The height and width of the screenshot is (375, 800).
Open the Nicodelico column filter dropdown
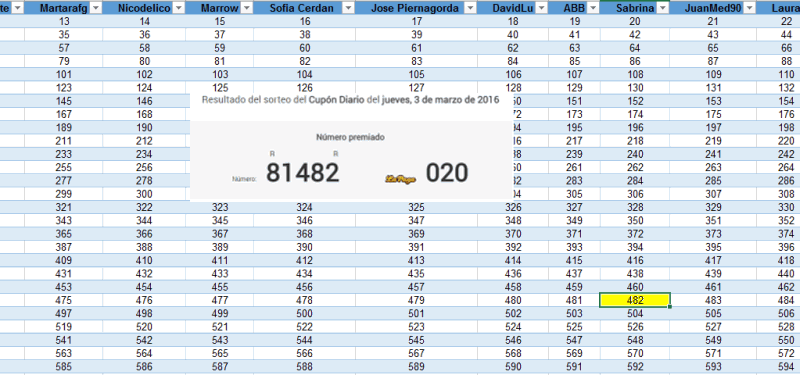coord(179,8)
